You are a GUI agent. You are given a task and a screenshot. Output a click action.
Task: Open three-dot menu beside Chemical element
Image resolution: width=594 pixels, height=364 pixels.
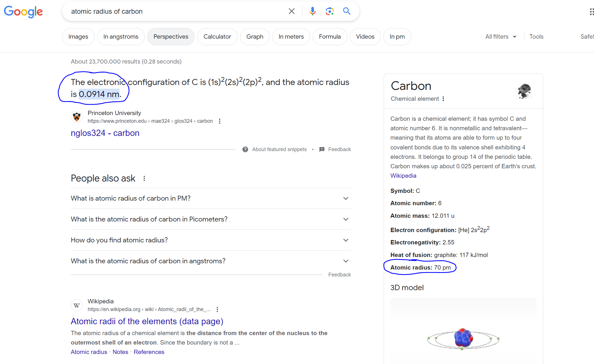pyautogui.click(x=443, y=99)
